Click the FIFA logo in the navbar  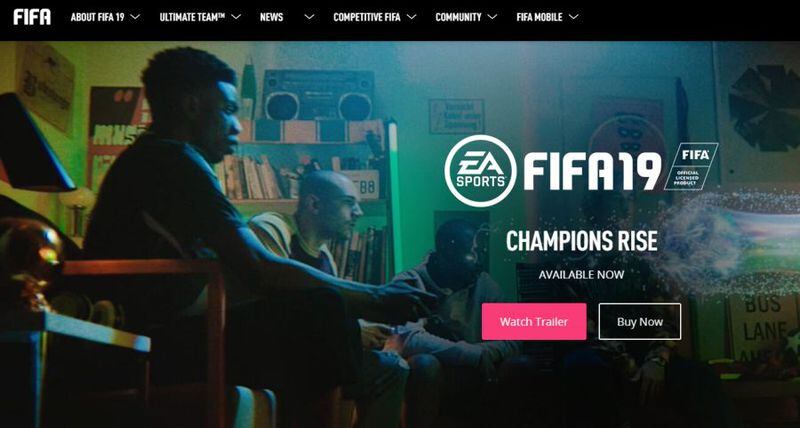point(32,17)
